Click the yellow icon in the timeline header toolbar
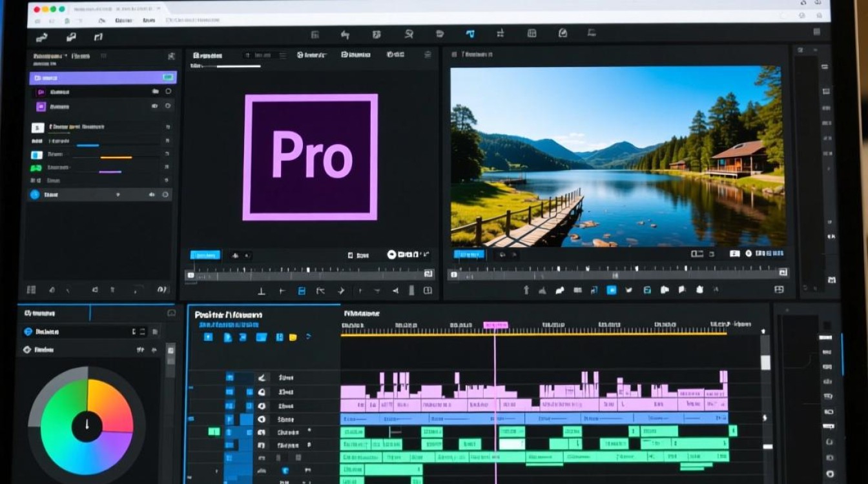The height and width of the screenshot is (484, 868). coord(293,337)
